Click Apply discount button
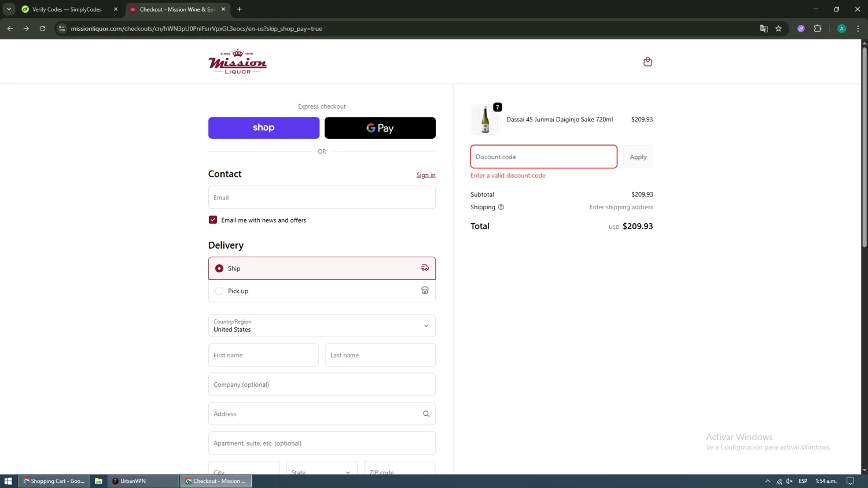This screenshot has width=868, height=488. (x=638, y=157)
